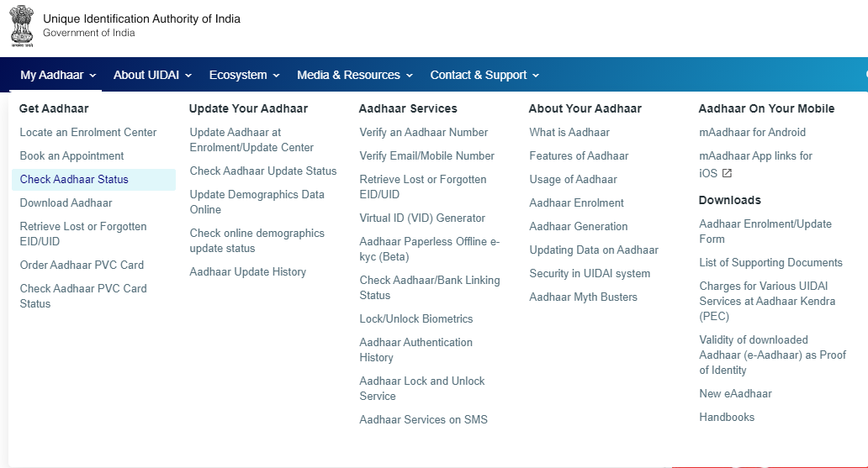This screenshot has width=868, height=468.
Task: Expand the Ecosystem menu chevron
Action: pos(276,76)
